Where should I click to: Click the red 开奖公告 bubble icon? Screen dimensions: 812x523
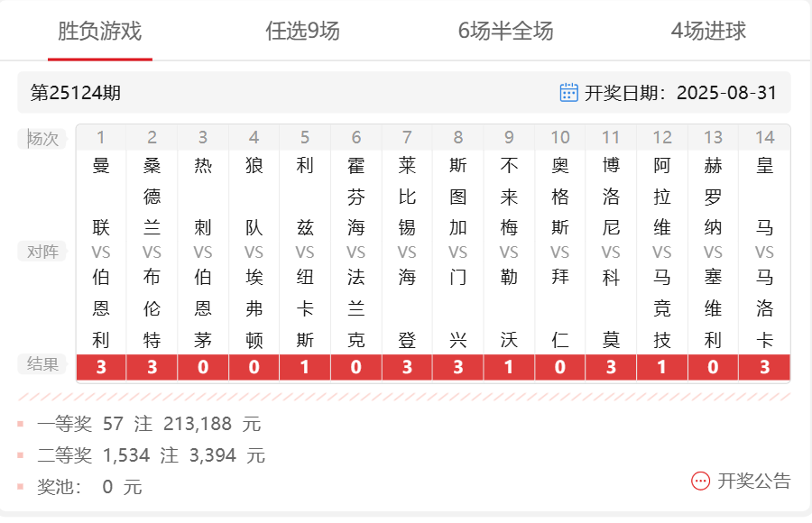pos(701,481)
